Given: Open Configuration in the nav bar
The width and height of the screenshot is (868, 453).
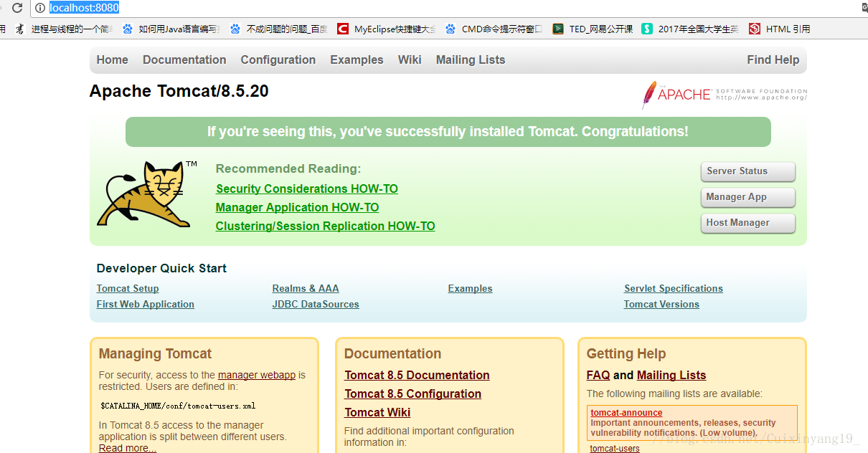Looking at the screenshot, I should [278, 60].
